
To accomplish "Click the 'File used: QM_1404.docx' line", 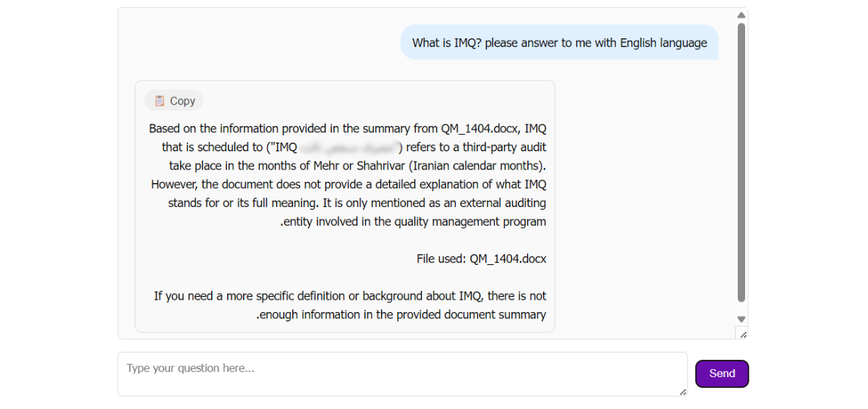I will tap(481, 258).
